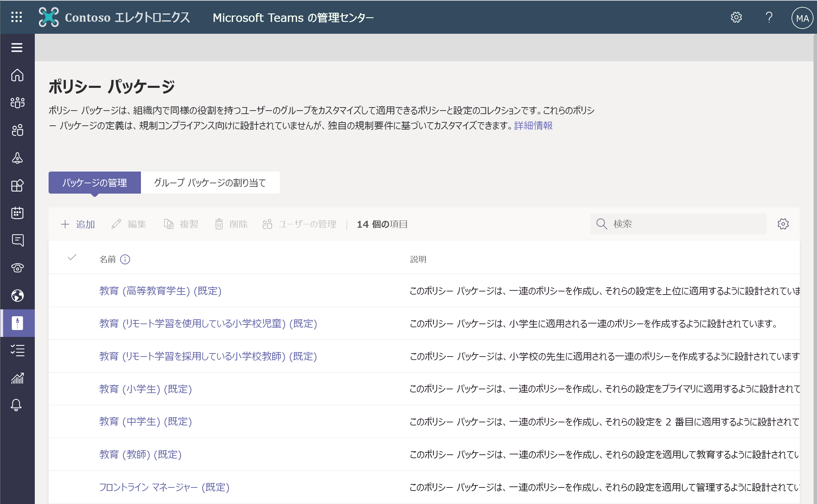Open the help question mark
The height and width of the screenshot is (504, 817).
[x=769, y=17]
